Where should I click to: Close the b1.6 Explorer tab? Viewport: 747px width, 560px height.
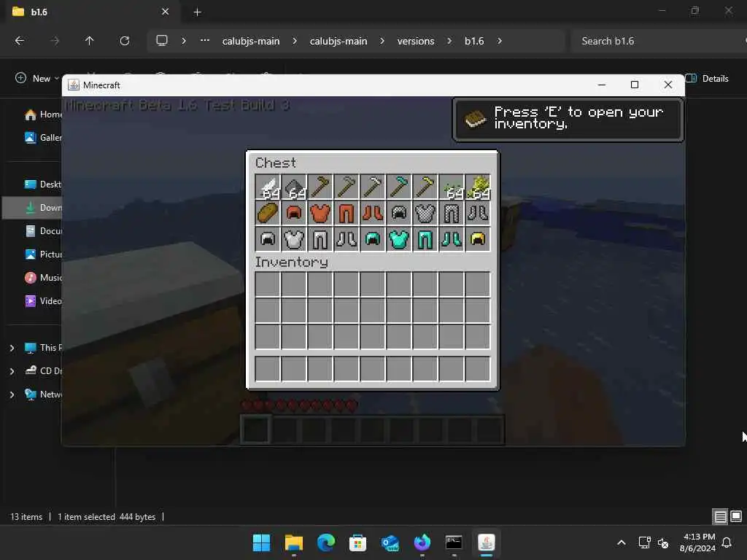[166, 12]
